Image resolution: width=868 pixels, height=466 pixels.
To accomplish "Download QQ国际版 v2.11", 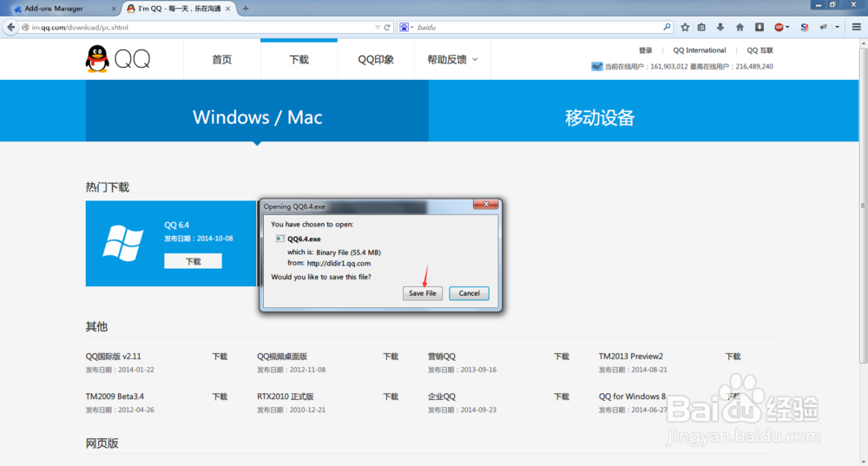I will point(220,357).
